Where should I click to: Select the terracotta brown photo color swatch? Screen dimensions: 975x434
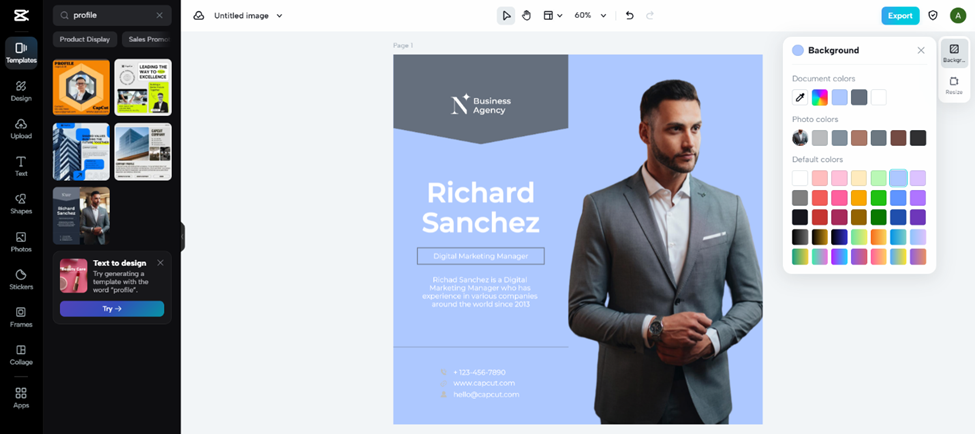[859, 138]
